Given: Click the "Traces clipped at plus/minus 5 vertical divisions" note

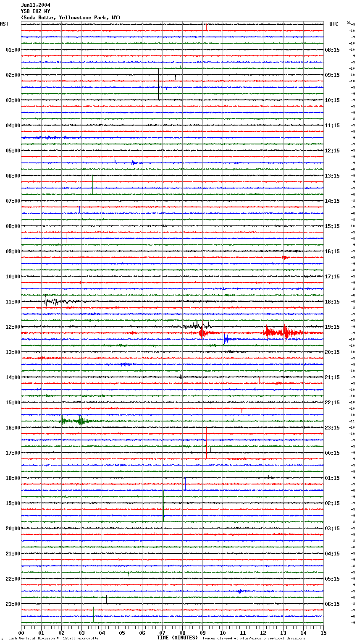Looking at the screenshot, I should click(254, 638).
